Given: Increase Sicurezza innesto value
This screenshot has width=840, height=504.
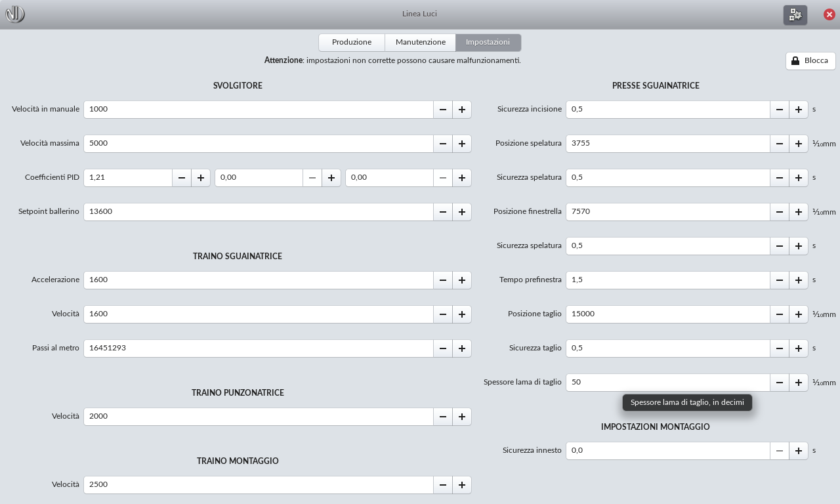Looking at the screenshot, I should click(799, 451).
